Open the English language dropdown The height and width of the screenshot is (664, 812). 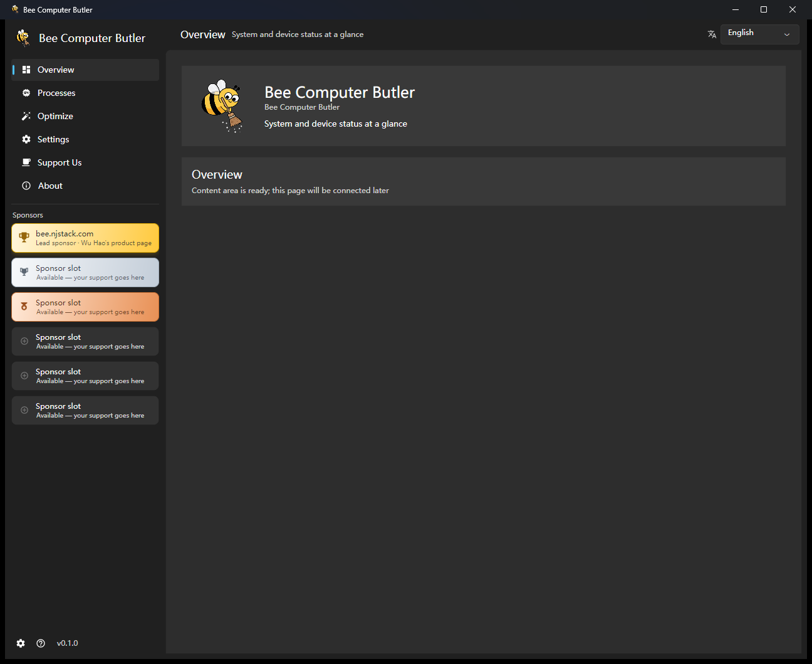point(759,34)
